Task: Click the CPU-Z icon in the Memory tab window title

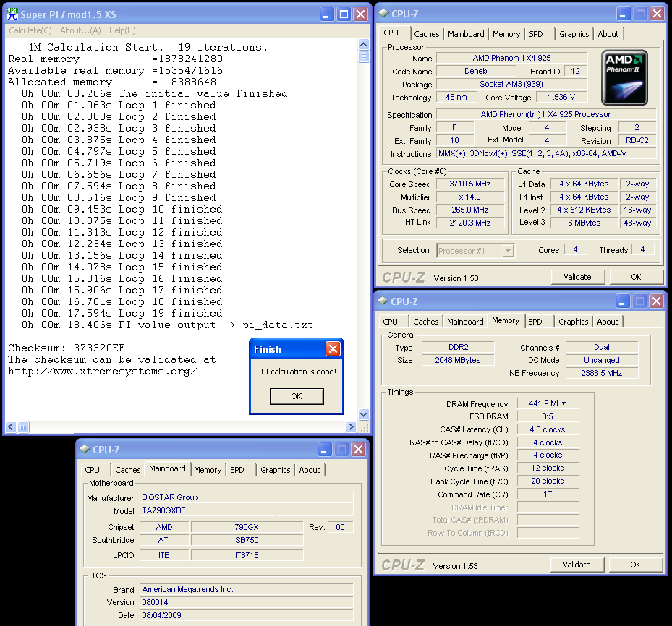Action: (382, 301)
